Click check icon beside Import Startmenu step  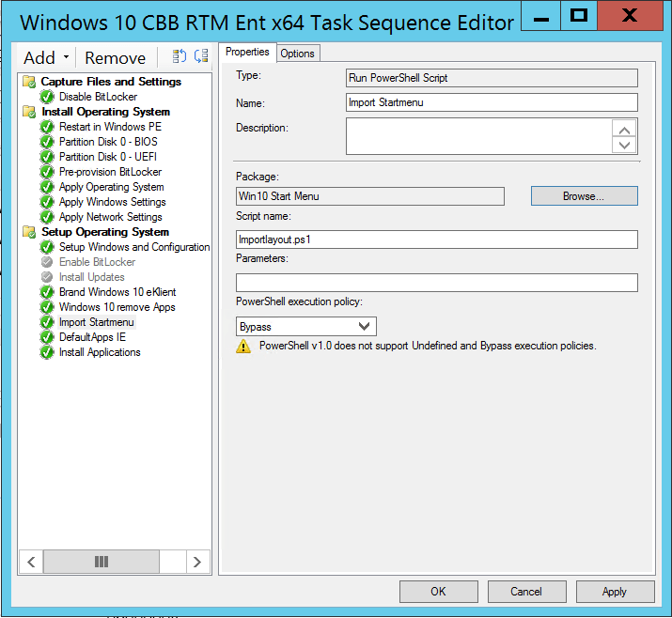click(47, 322)
